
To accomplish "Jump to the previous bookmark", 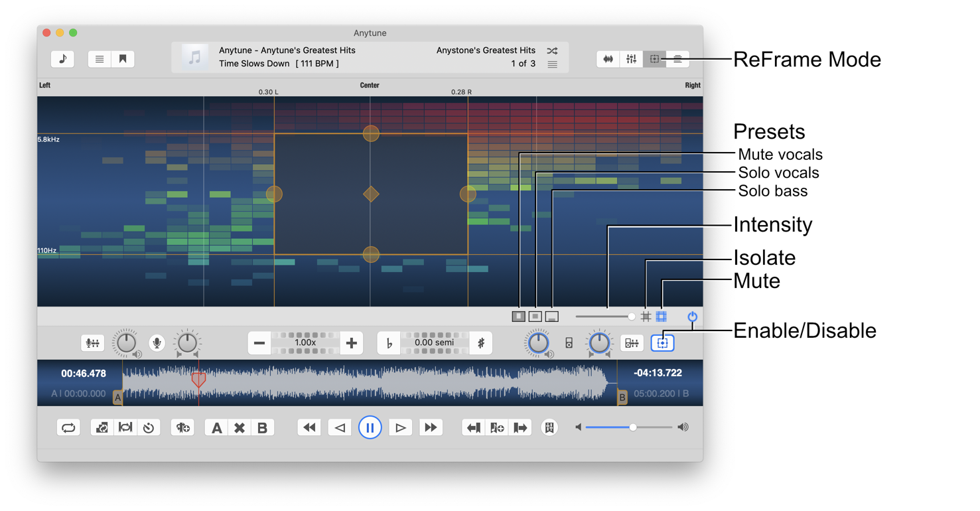I will pos(474,428).
